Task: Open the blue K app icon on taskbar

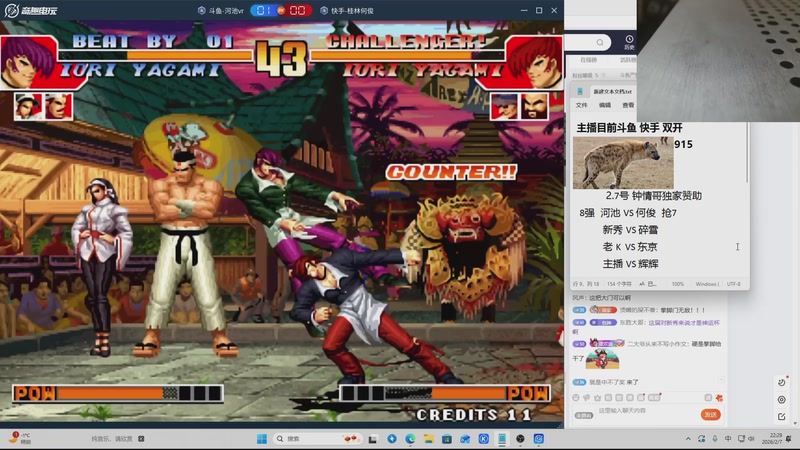Action: tap(484, 439)
